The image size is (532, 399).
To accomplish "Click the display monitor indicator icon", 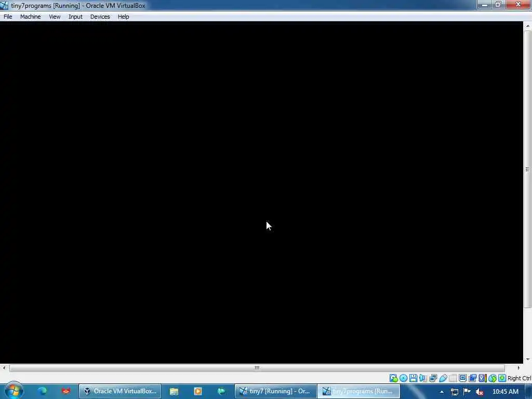I will click(x=462, y=378).
